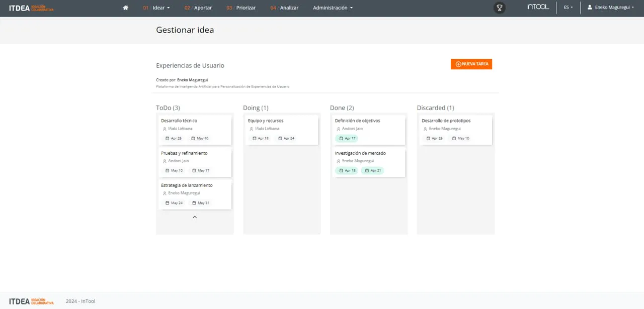Go to 02 Aportar section
Screen dimensions: 644x309
pos(198,8)
